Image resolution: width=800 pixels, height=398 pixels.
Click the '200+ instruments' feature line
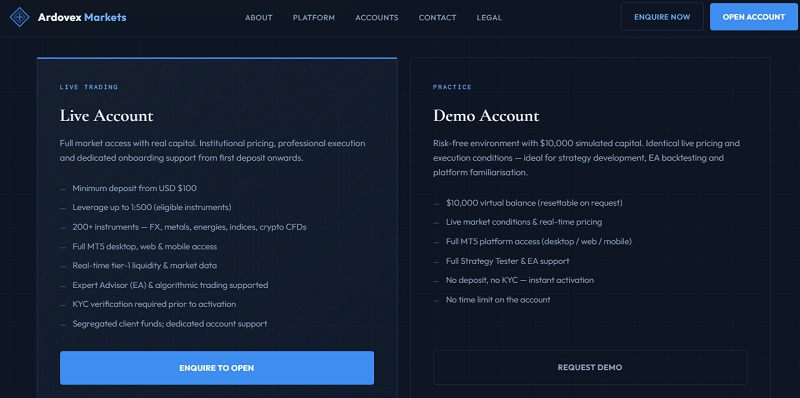[x=189, y=227]
